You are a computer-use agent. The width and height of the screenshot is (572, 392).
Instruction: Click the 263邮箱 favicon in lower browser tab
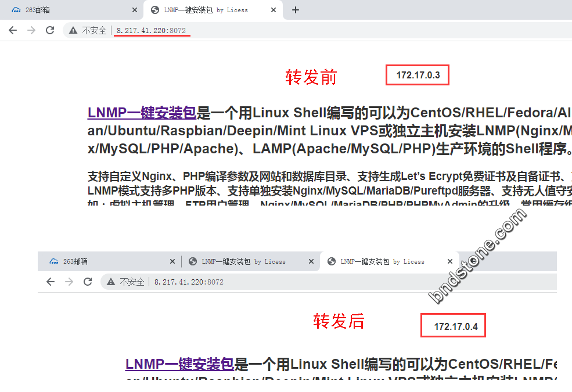click(x=54, y=261)
